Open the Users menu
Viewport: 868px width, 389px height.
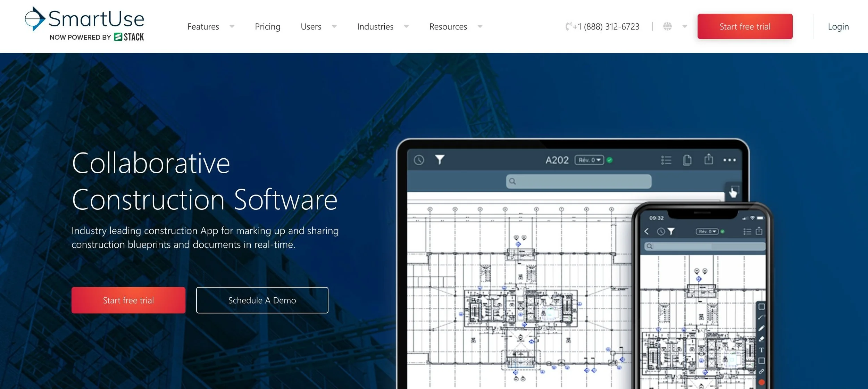(311, 26)
